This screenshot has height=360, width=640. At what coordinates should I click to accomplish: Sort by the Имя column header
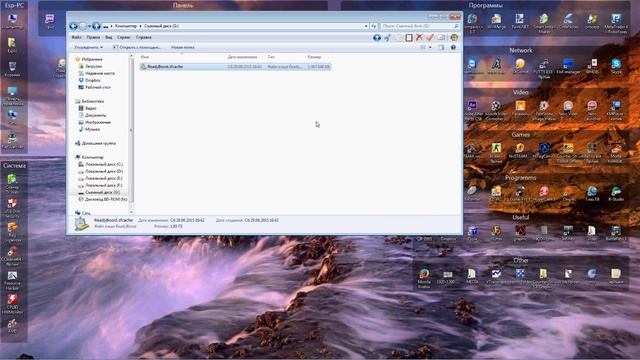click(x=145, y=57)
